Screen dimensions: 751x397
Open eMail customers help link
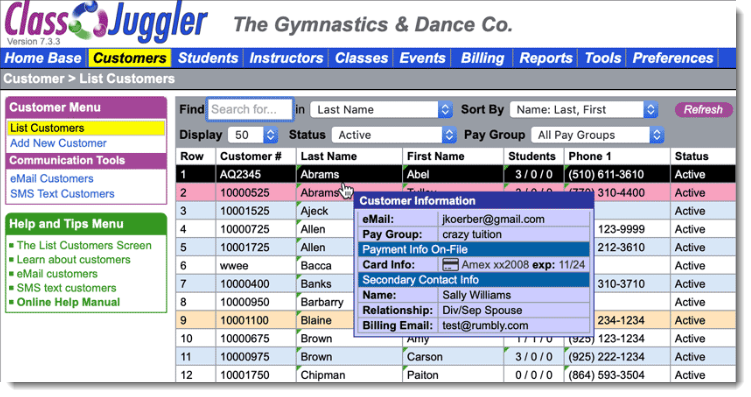coord(57,274)
